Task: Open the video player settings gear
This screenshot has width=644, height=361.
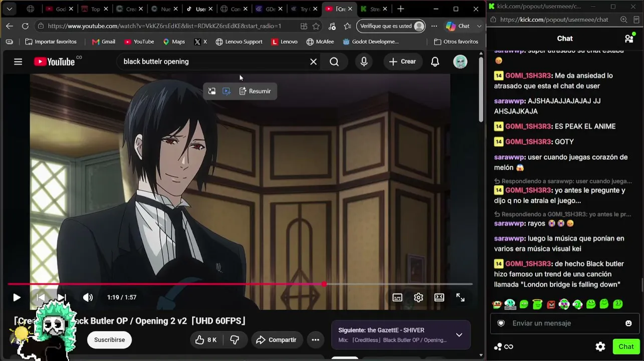Action: coord(418,297)
